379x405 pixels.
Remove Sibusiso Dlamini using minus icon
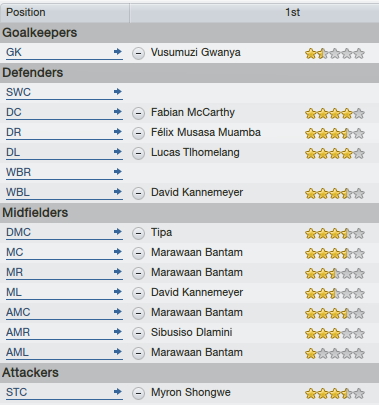138,333
